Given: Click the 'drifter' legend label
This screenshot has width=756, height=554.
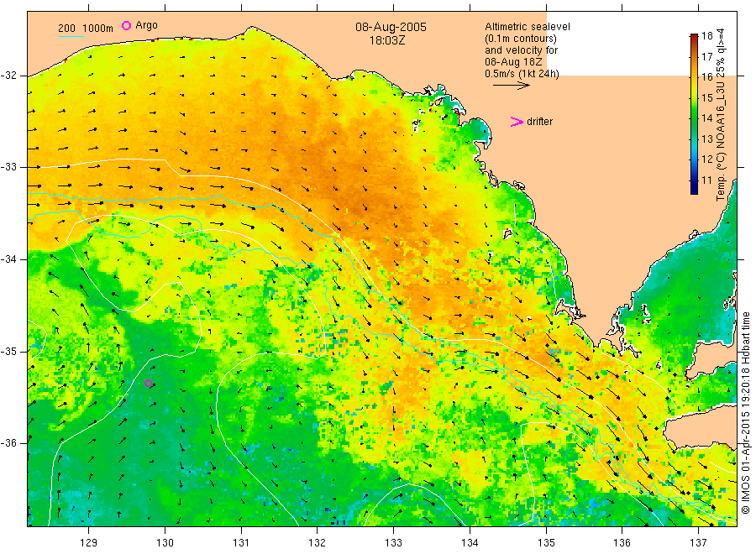Looking at the screenshot, I should click(x=539, y=122).
